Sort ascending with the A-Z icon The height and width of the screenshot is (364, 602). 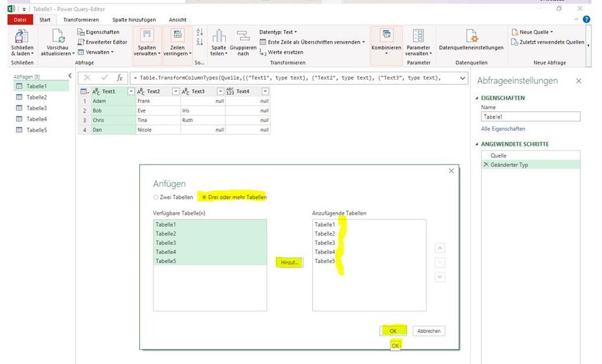tap(199, 32)
